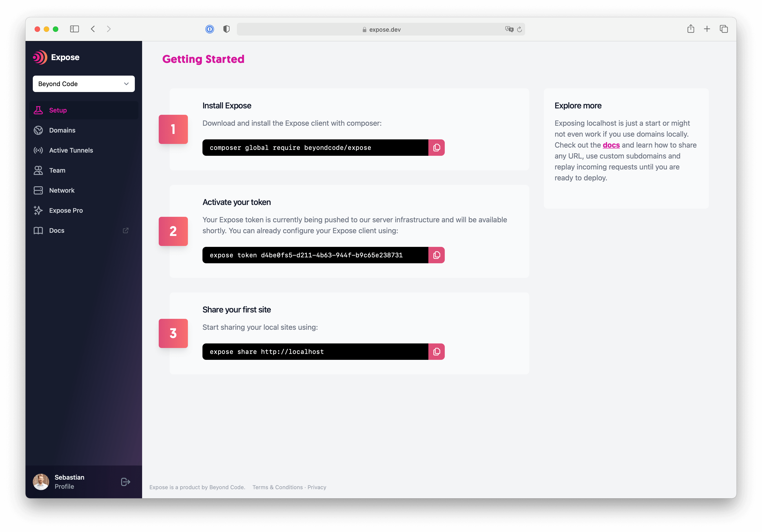Click the expose share http://localhost text
This screenshot has width=762, height=532.
[x=266, y=352]
